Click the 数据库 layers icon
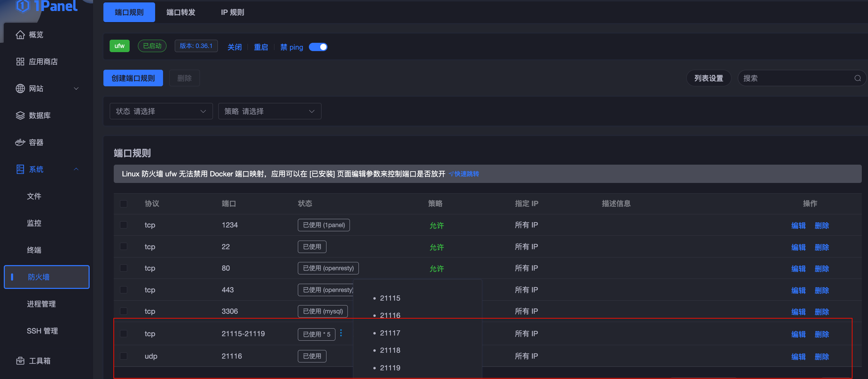This screenshot has height=379, width=868. click(x=20, y=116)
